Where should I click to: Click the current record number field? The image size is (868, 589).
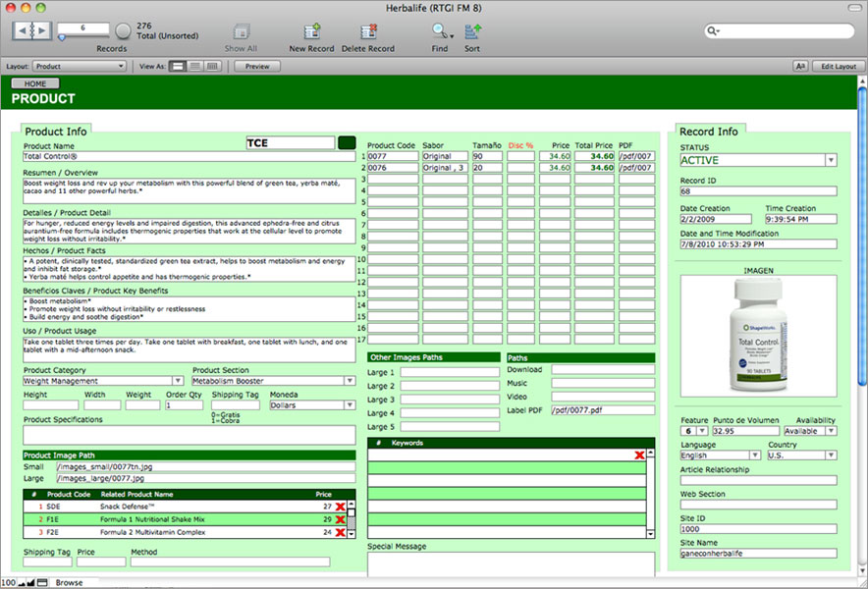83,27
